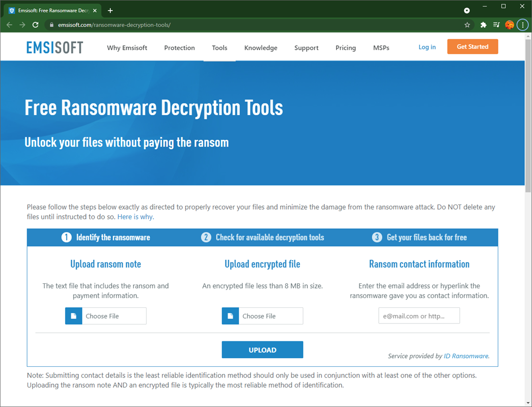Click the padlock site security icon
Image resolution: width=532 pixels, height=407 pixels.
51,25
